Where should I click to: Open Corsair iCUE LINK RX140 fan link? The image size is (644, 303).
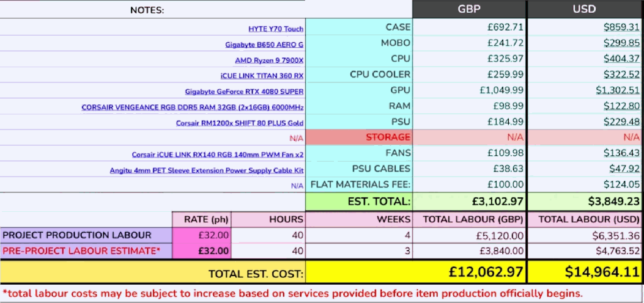coord(217,155)
